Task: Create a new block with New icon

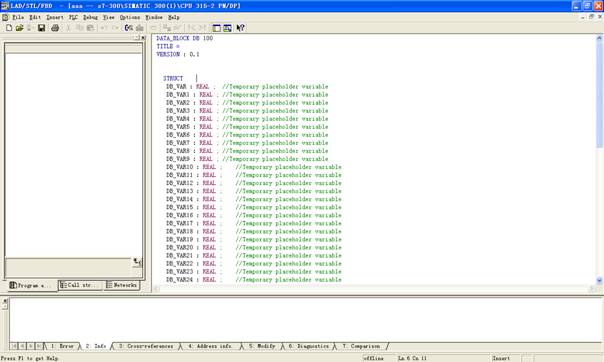Action: (x=9, y=28)
